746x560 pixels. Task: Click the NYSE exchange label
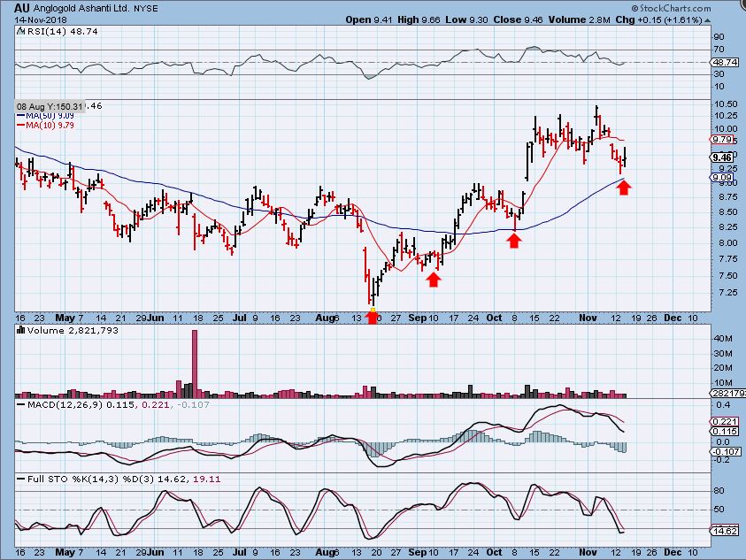(x=146, y=9)
